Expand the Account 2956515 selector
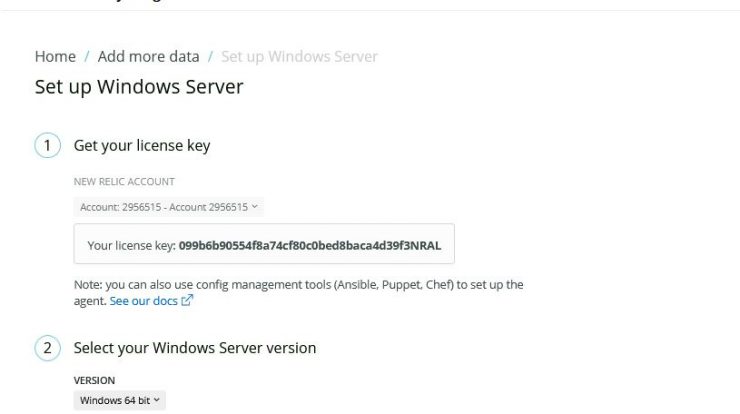Viewport: 740px width, 414px height. 168,207
